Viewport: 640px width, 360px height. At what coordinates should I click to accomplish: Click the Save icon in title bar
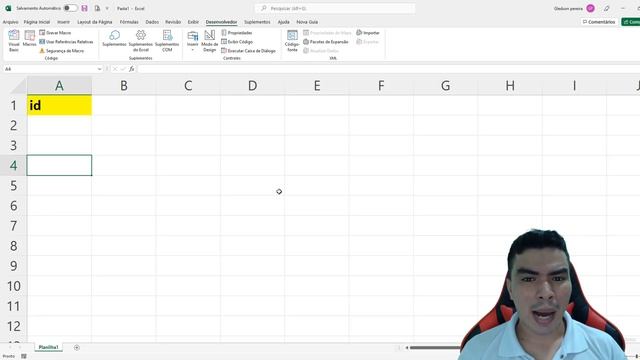click(84, 8)
